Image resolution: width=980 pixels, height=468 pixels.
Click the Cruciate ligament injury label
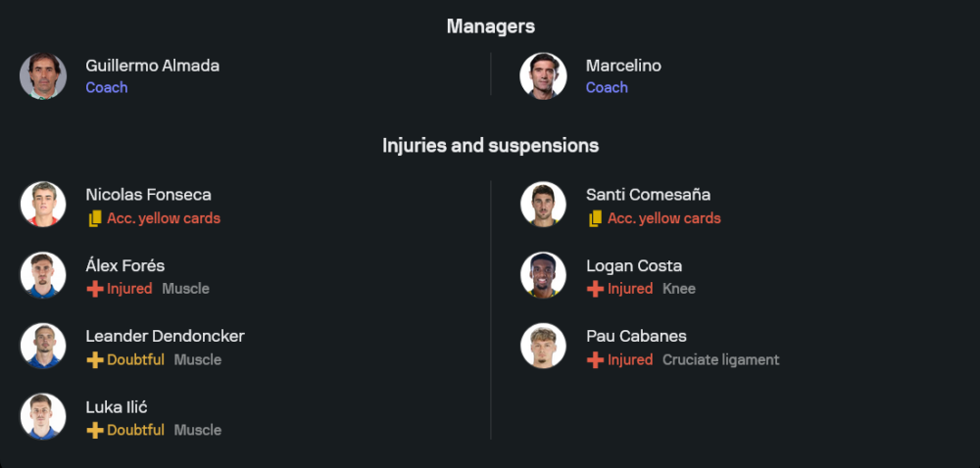(x=720, y=359)
